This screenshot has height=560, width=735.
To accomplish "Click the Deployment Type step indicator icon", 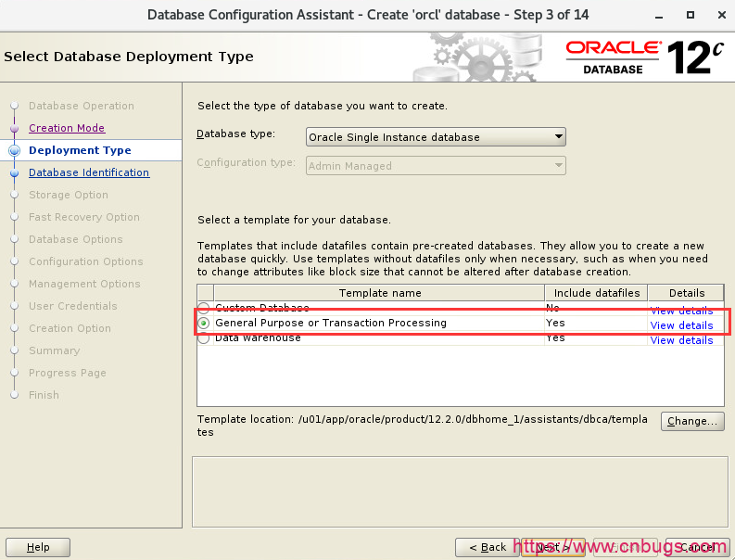I will click(x=14, y=150).
